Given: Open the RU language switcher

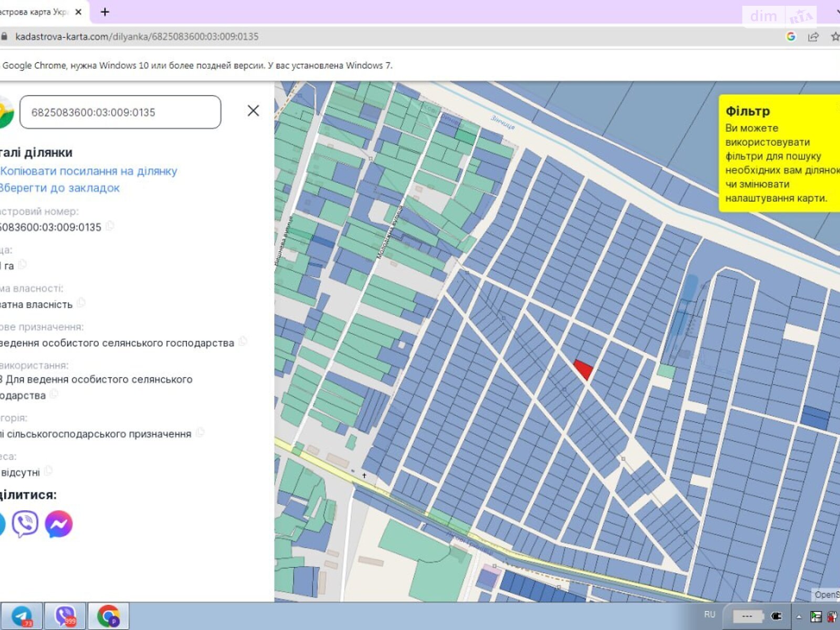Looking at the screenshot, I should [710, 614].
